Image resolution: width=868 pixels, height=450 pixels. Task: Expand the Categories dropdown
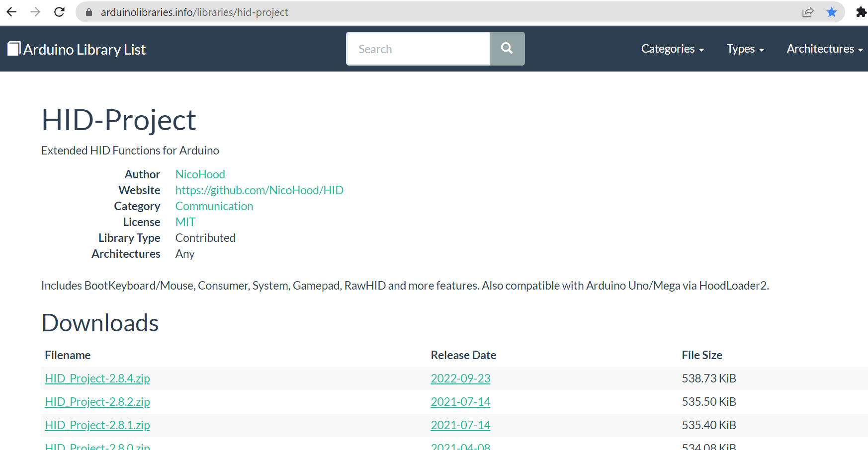coord(672,49)
